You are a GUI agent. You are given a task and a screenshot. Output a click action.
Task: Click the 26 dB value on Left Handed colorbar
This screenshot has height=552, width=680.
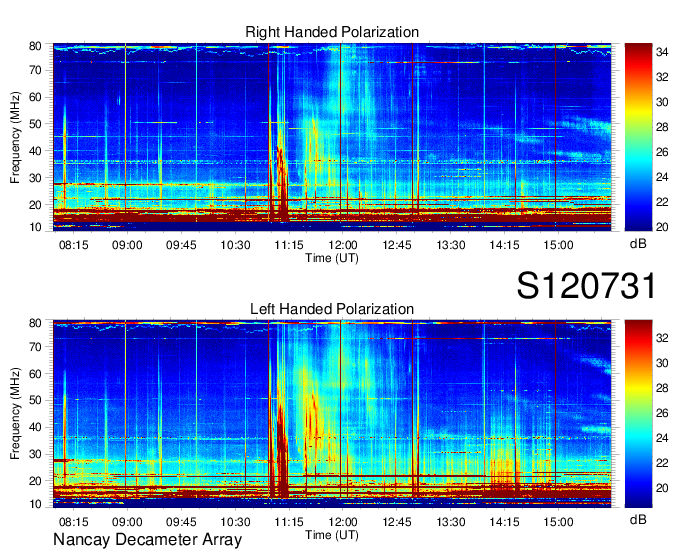662,413
